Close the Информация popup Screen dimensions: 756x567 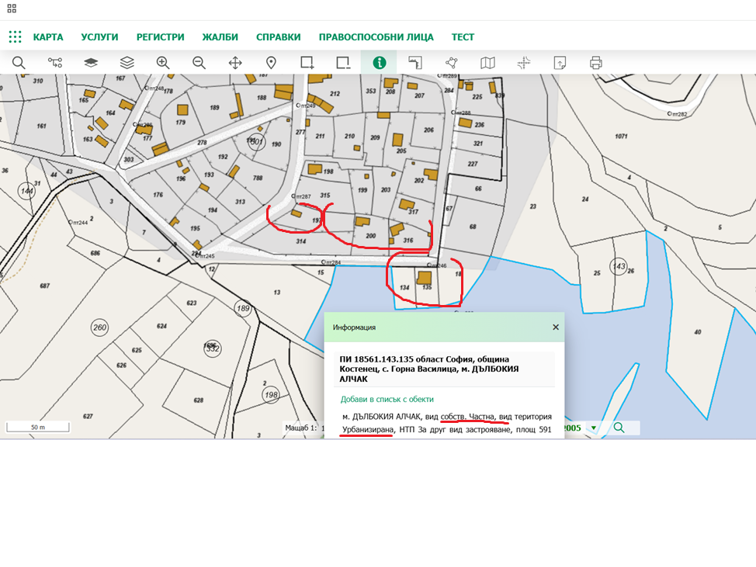pyautogui.click(x=556, y=327)
